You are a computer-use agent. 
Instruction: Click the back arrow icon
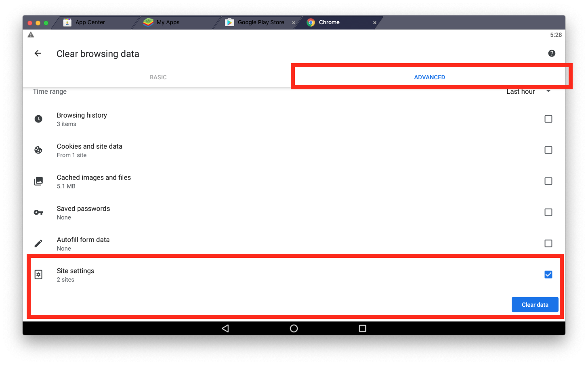click(38, 53)
